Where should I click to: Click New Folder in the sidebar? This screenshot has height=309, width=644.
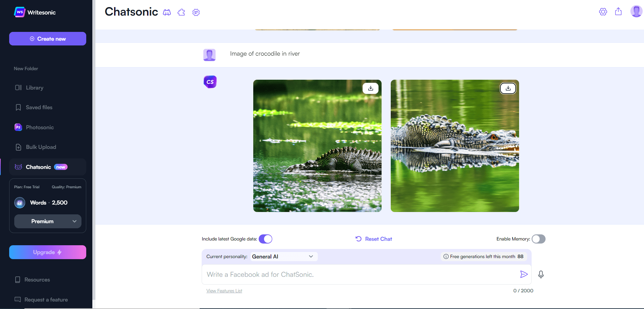26,69
